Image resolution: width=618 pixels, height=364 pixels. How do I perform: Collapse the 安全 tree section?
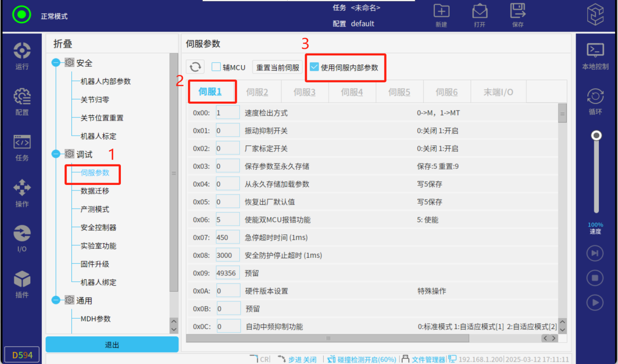[x=56, y=63]
